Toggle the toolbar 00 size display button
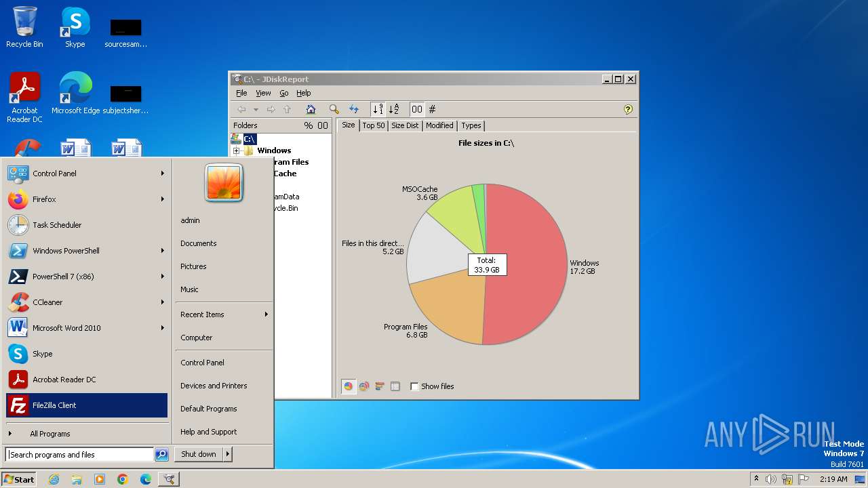The image size is (868, 488). (x=417, y=109)
